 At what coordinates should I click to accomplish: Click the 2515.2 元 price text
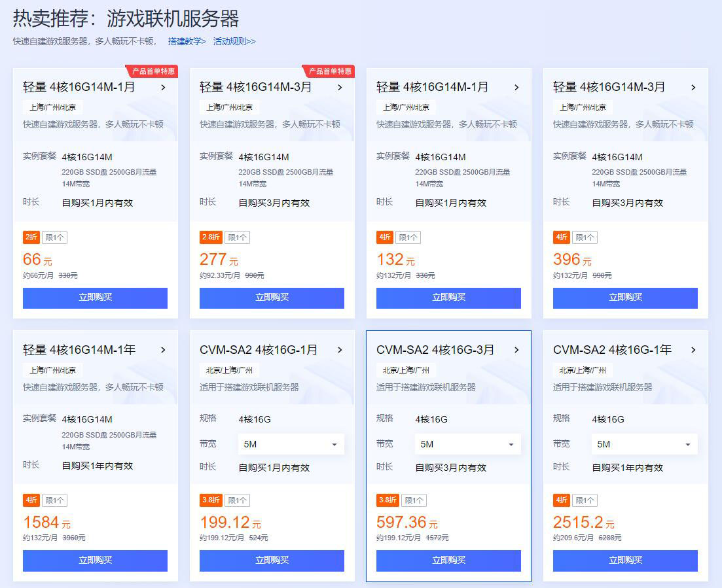[584, 522]
